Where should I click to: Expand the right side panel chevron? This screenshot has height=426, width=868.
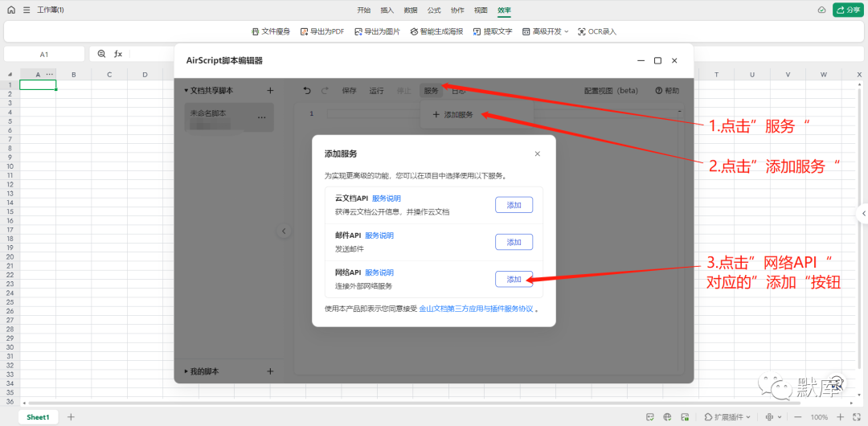[x=863, y=213]
